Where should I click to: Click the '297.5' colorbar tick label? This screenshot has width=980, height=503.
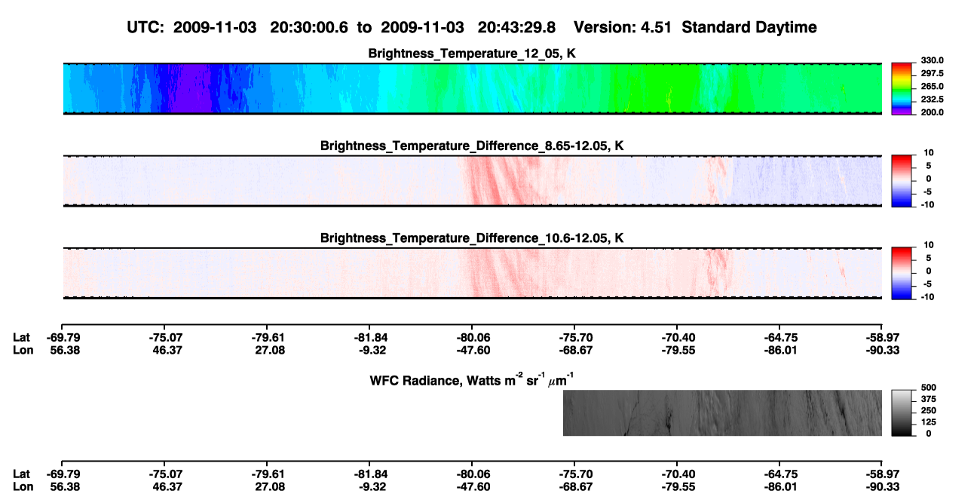tap(932, 73)
